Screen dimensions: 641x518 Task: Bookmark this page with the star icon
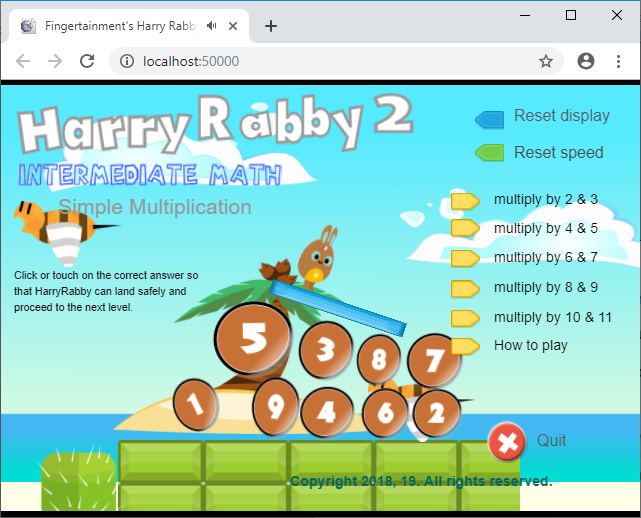click(546, 61)
